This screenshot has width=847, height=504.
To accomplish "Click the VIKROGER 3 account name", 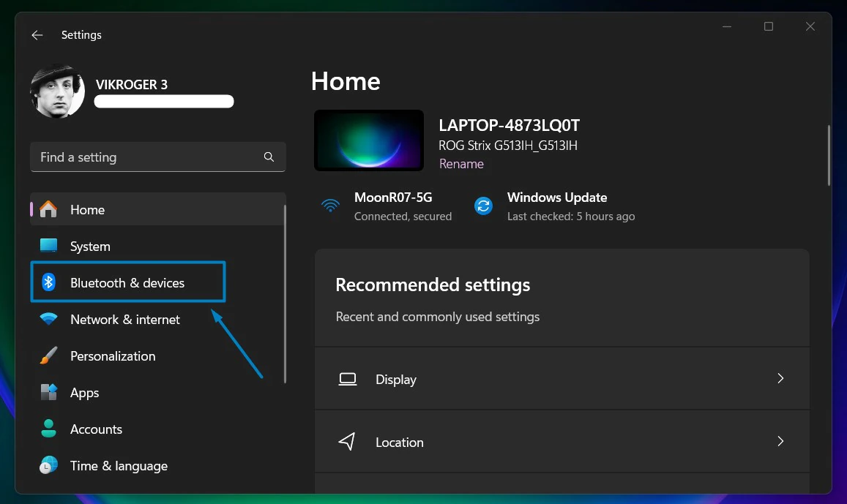I will (x=132, y=85).
